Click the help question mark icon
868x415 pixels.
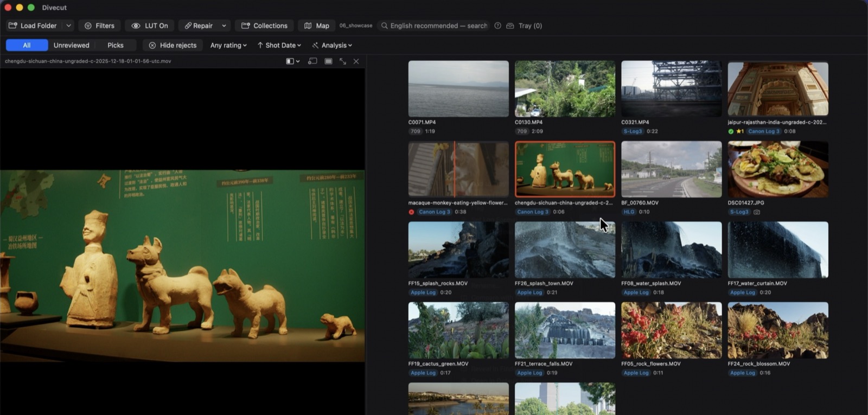tap(497, 25)
